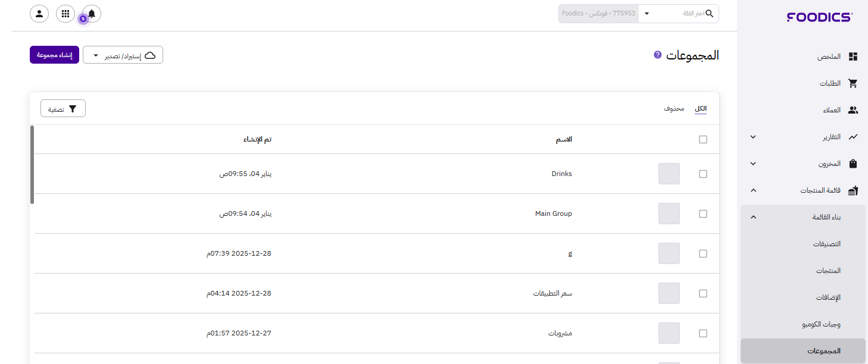
Task: Click the search magnifier icon
Action: (x=709, y=14)
